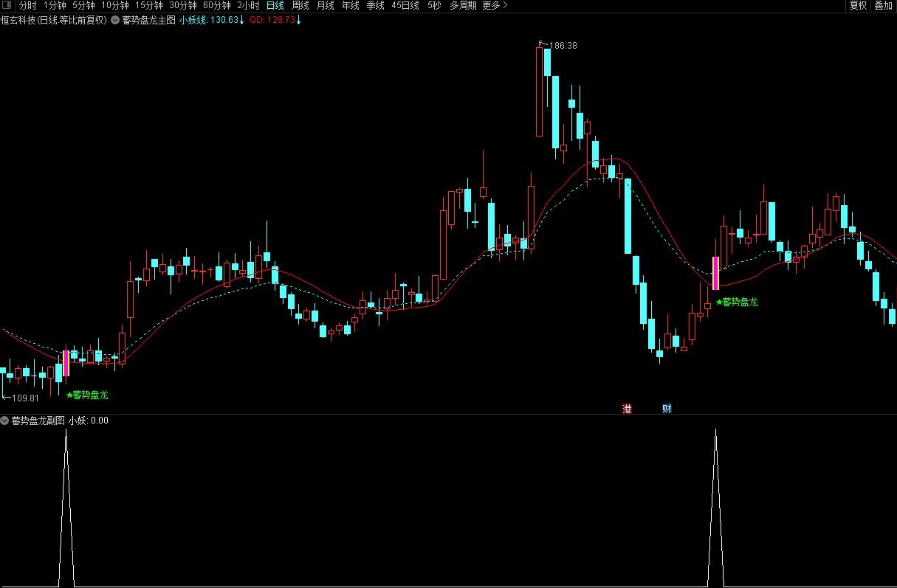Select the 45日线 period tab
Viewport: 897px width, 588px height.
point(405,5)
